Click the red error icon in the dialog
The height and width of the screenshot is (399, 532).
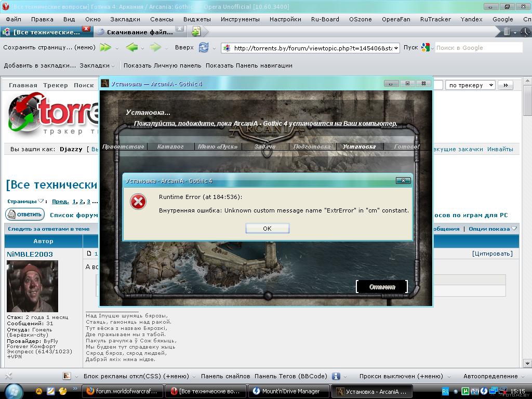tap(138, 202)
